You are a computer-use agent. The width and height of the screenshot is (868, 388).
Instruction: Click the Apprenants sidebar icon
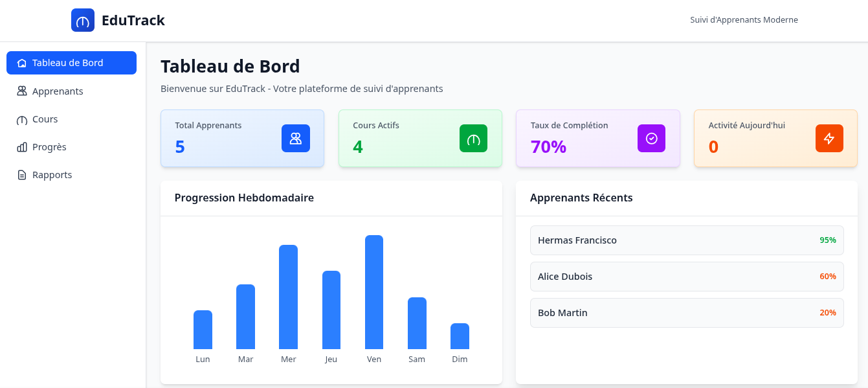pos(22,91)
